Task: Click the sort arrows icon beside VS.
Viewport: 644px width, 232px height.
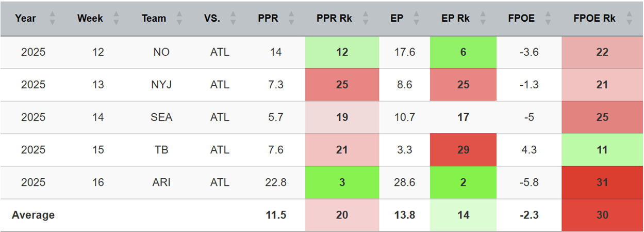Action: pyautogui.click(x=234, y=19)
